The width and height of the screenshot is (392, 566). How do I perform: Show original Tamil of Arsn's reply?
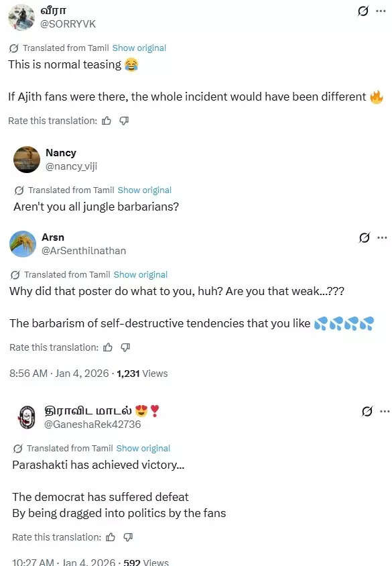pyautogui.click(x=140, y=274)
